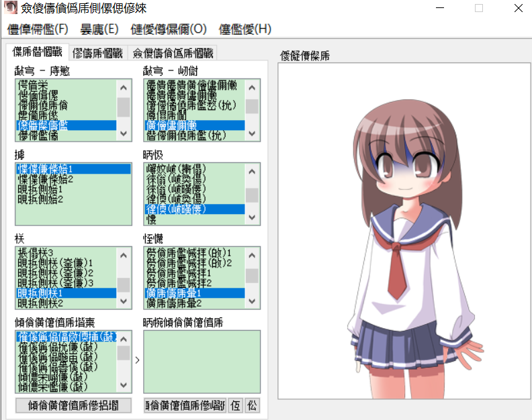
Task: Click the character preview image
Action: tap(404, 231)
